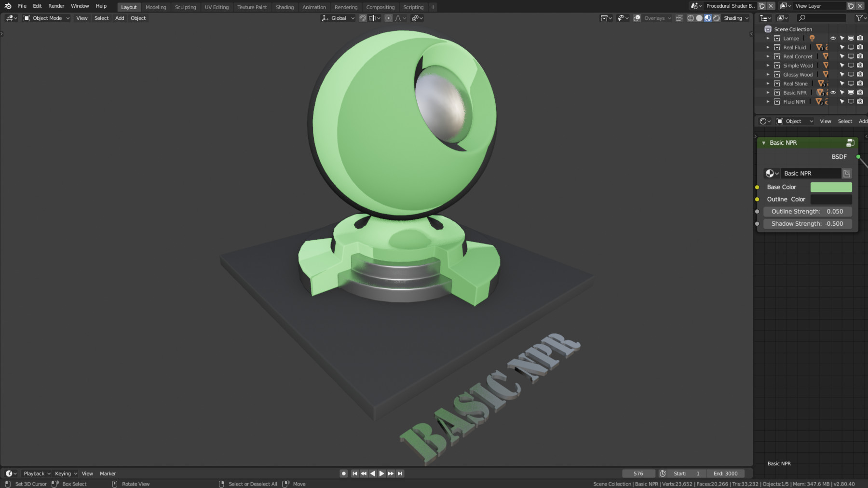
Task: Disable selectability of Real Stone with the arrow toggle
Action: click(842, 83)
